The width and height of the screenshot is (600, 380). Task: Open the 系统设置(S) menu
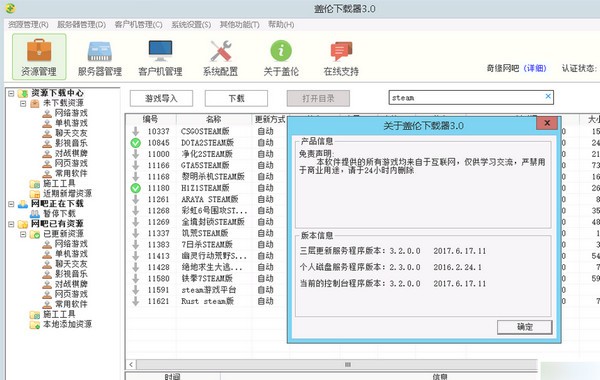(191, 24)
